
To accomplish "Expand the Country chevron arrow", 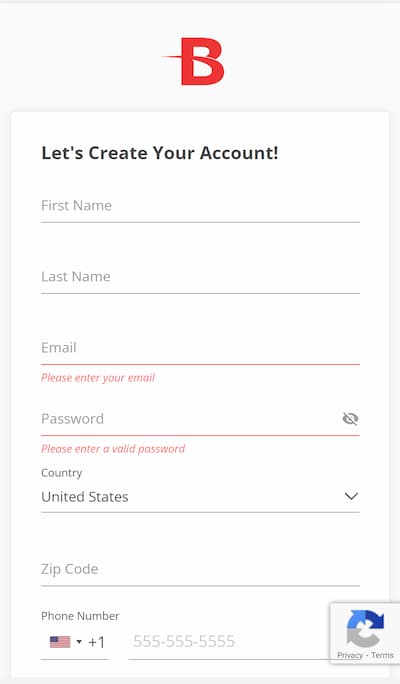I will (x=351, y=496).
